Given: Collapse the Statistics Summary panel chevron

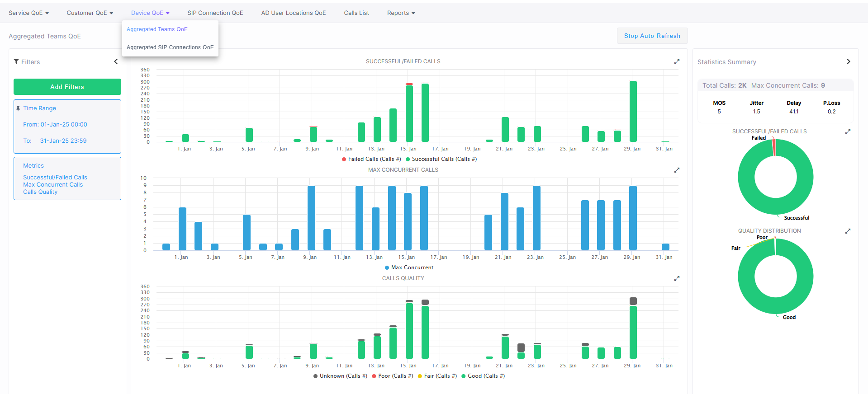Looking at the screenshot, I should (848, 61).
